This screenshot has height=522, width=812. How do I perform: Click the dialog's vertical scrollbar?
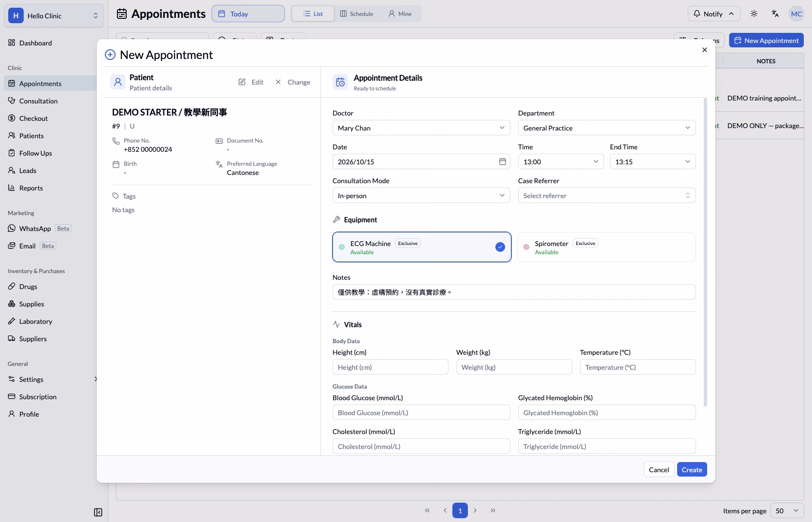(705, 252)
